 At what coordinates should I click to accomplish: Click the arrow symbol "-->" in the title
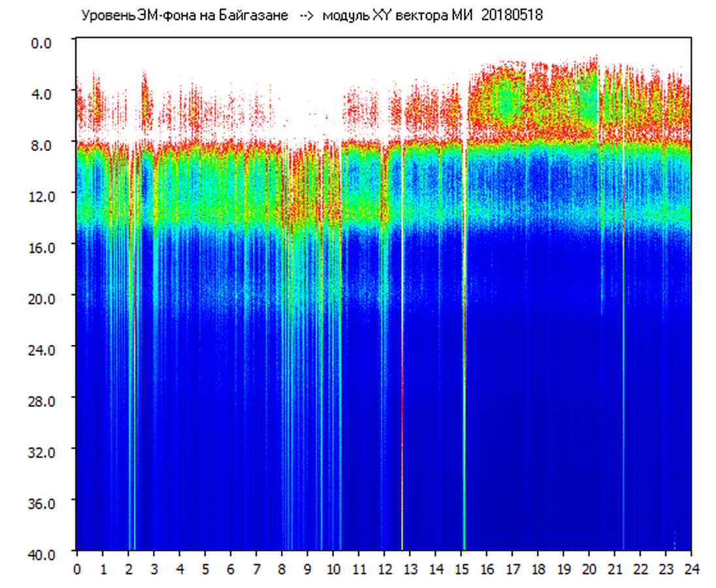tap(307, 16)
